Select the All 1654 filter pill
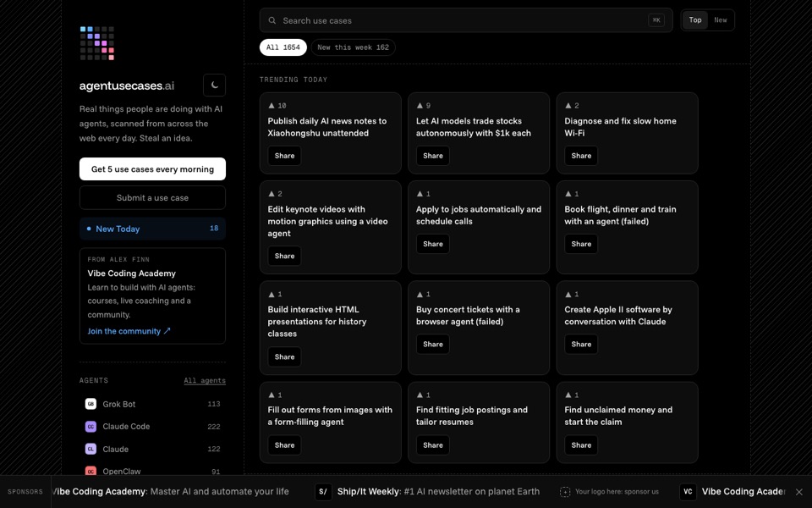812x508 pixels. point(283,47)
